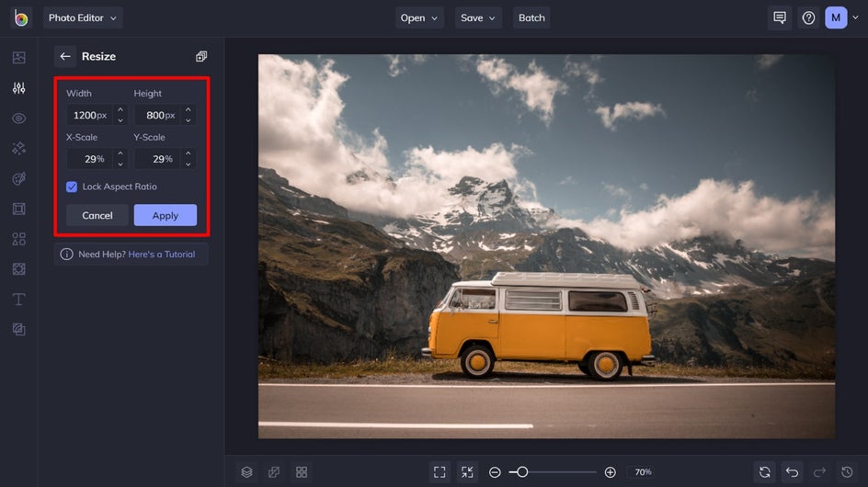The height and width of the screenshot is (487, 868).
Task: Decrease Y-Scale with the down arrow
Action: click(x=188, y=164)
